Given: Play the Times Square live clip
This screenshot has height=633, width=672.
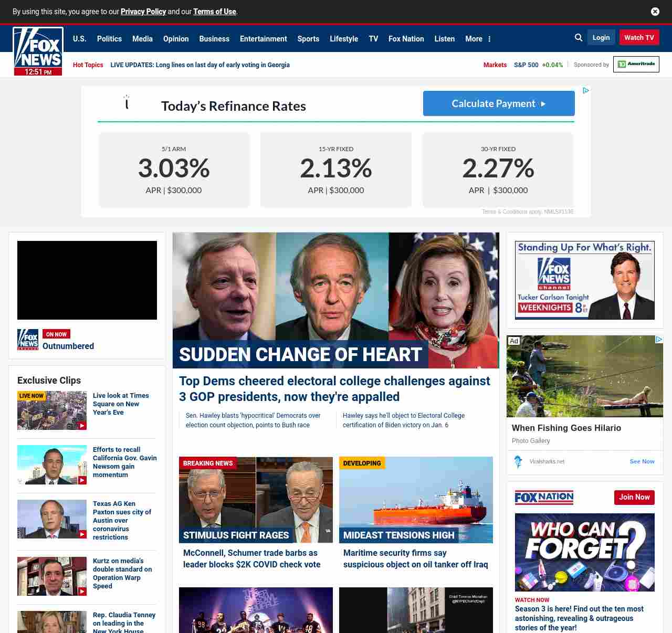Looking at the screenshot, I should click(52, 410).
